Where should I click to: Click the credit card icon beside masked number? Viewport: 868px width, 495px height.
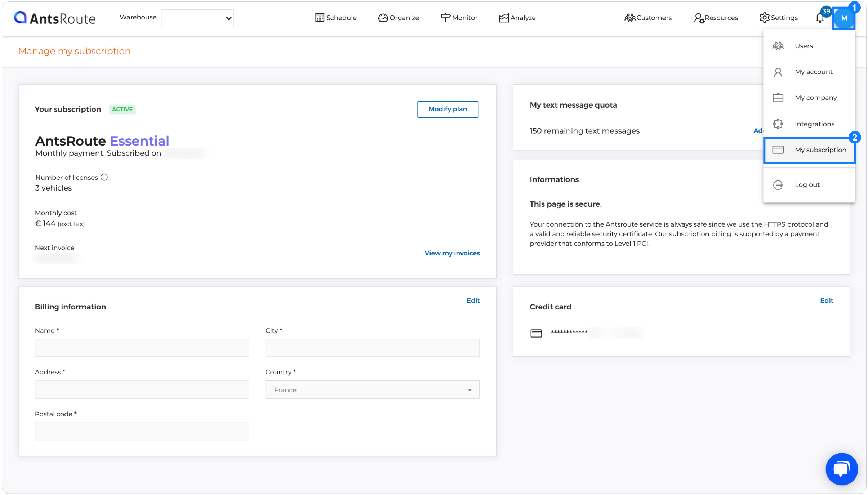click(536, 333)
